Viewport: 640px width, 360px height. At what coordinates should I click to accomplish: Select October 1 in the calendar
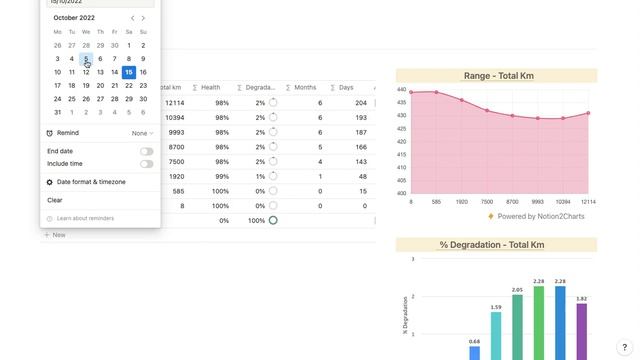point(129,45)
